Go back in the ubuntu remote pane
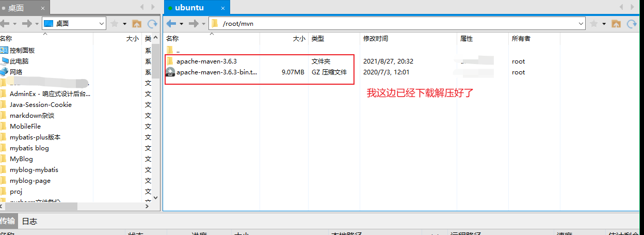This screenshot has width=644, height=235. 171,24
